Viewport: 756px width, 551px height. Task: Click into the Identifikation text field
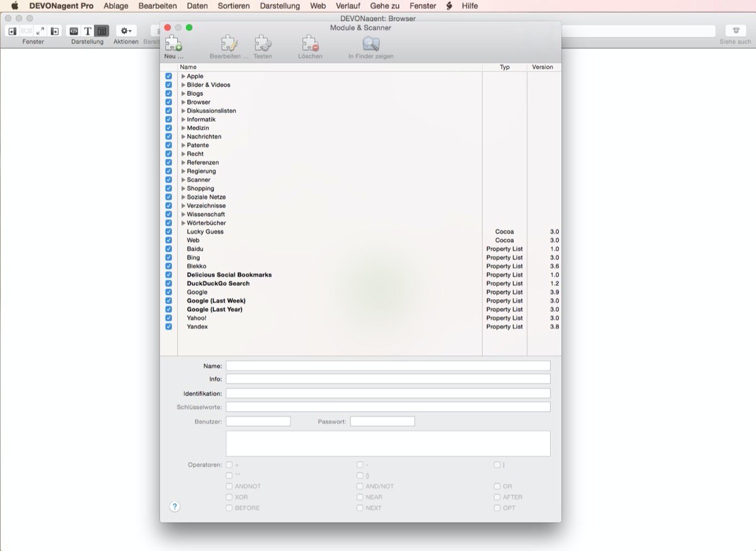point(388,394)
